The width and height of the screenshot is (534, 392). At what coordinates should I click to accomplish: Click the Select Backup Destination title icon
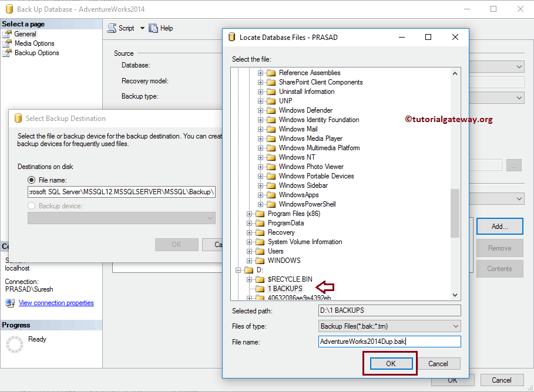coord(18,118)
